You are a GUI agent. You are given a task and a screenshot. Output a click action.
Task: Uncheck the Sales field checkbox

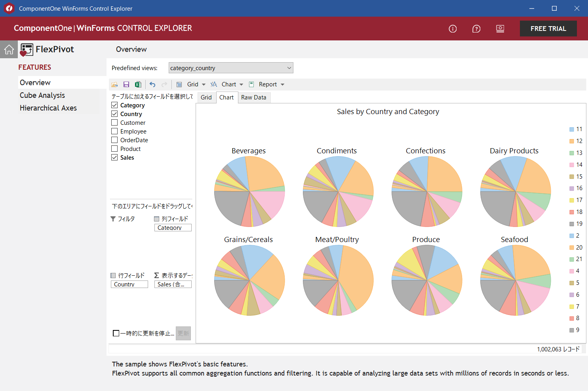(114, 157)
